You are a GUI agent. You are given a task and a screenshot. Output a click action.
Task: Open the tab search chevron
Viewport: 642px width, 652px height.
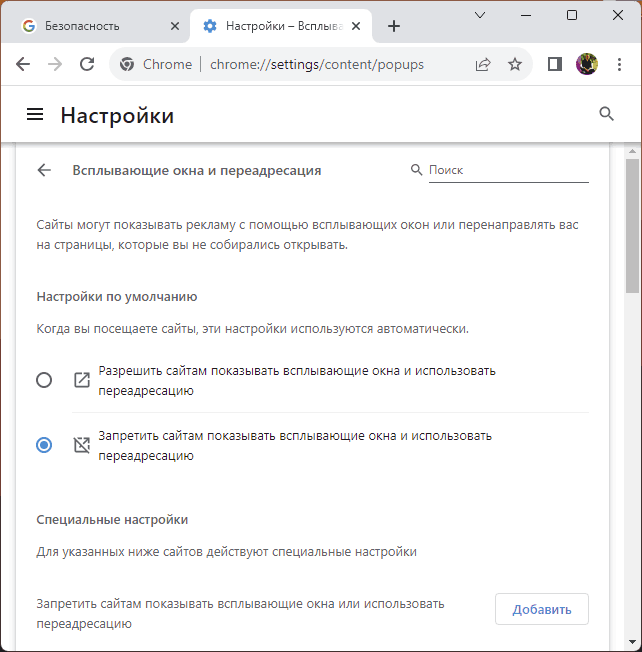pos(480,15)
